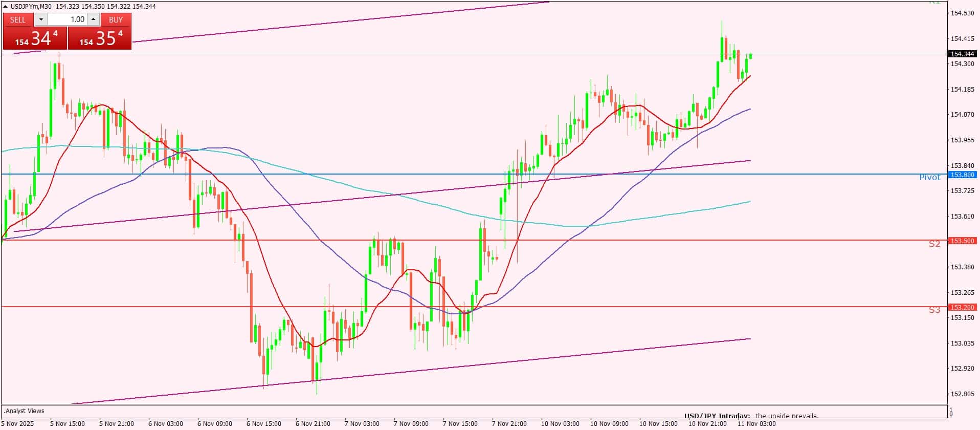
Task: Click the .Analyst Views indicator label
Action: click(x=25, y=411)
